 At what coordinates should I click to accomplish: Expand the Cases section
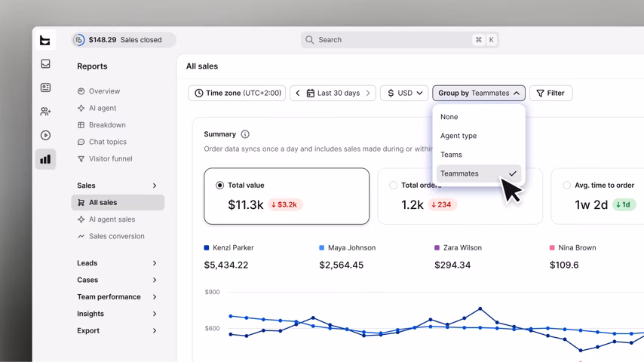tap(117, 280)
